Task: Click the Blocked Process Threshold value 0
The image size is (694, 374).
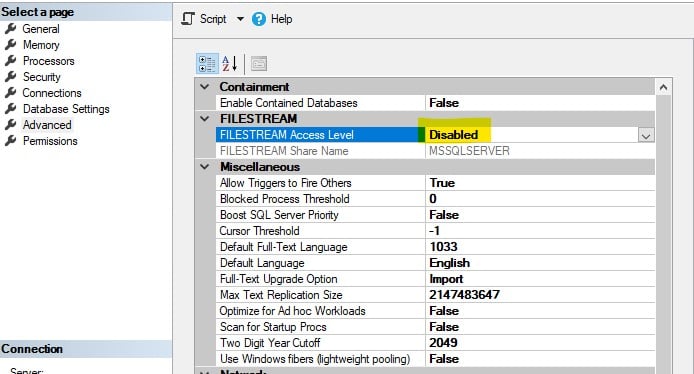Action: 433,199
